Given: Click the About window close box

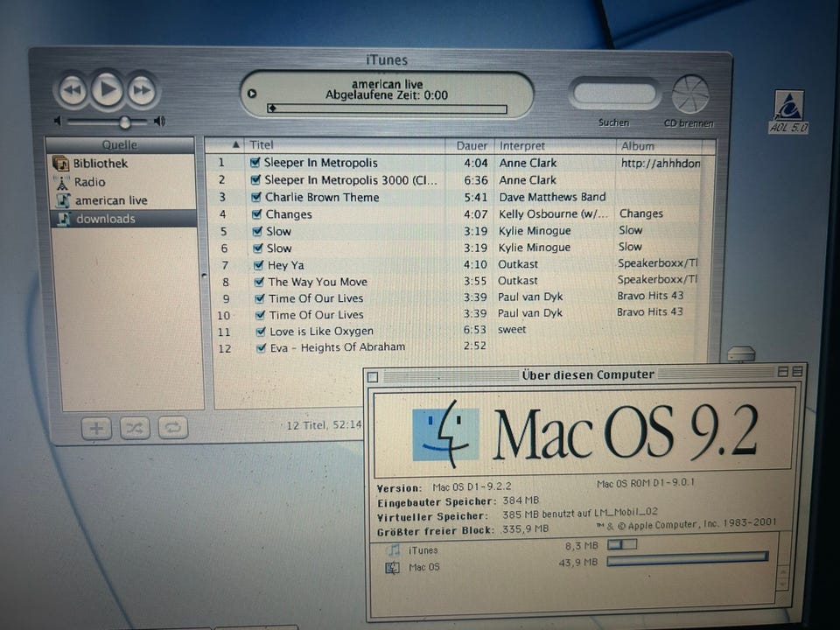Looking at the screenshot, I should [x=373, y=377].
